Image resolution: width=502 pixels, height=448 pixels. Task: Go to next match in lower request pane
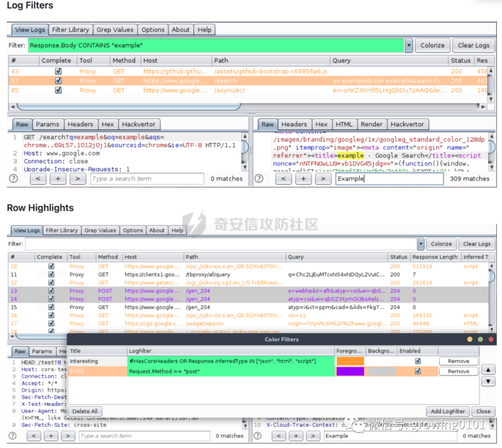[68, 436]
